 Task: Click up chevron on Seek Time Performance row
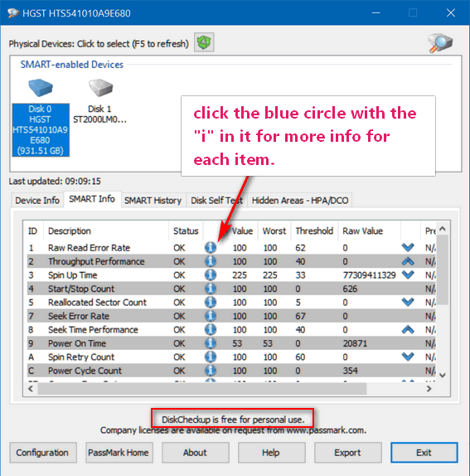pos(408,329)
